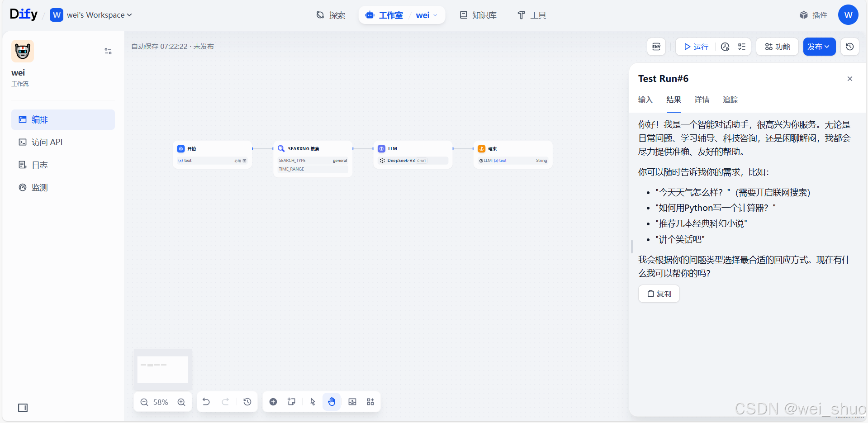
Task: Open the 工具 tools page
Action: (532, 15)
